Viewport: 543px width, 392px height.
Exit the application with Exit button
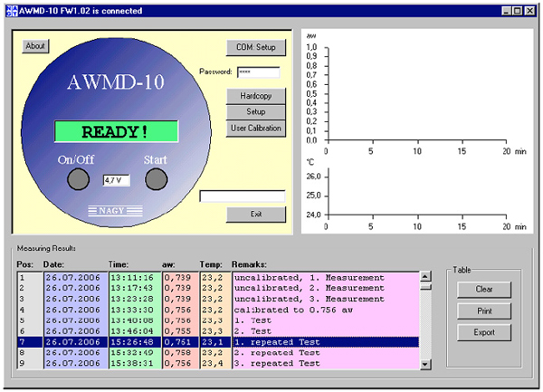(256, 215)
